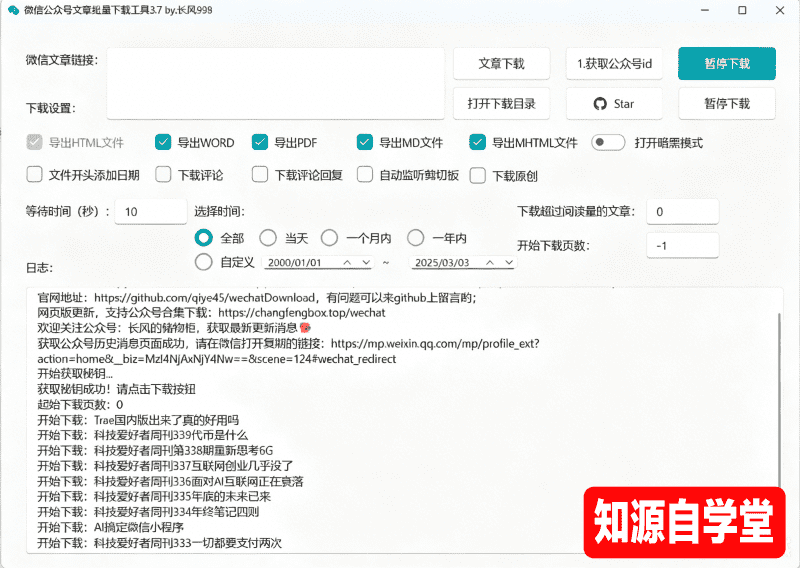Click the 1.获取公众号id button
This screenshot has height=568, width=800.
coord(614,63)
